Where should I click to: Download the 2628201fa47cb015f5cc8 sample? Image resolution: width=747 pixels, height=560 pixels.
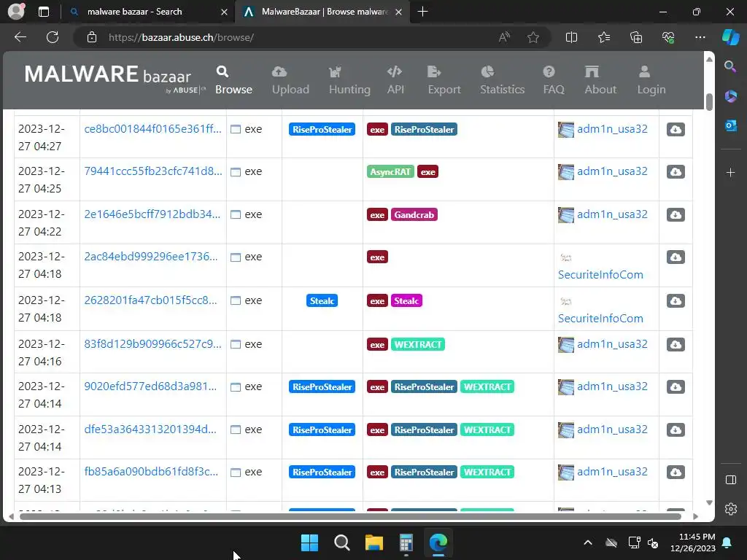click(676, 301)
